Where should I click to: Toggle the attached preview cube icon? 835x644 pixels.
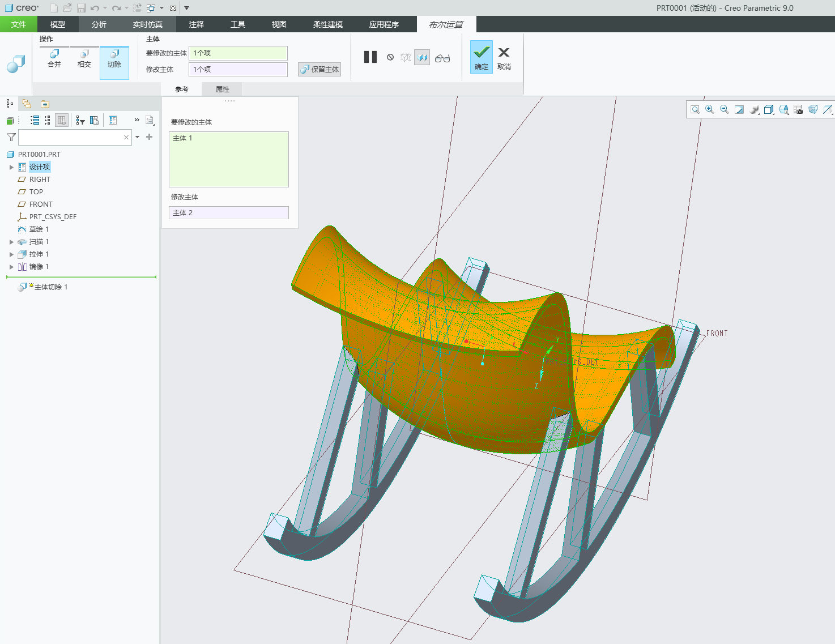pyautogui.click(x=422, y=57)
